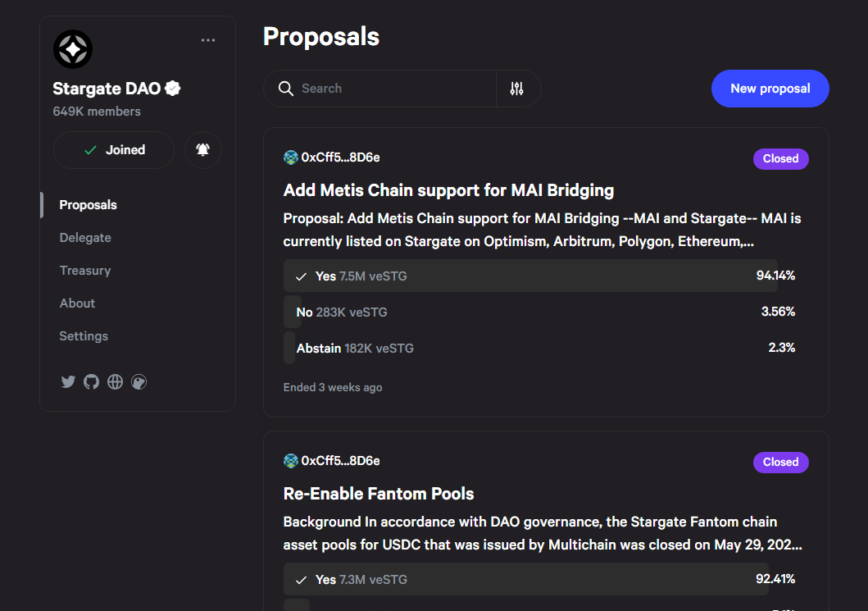Click the search magnifier icon
Image resolution: width=868 pixels, height=611 pixels.
286,89
